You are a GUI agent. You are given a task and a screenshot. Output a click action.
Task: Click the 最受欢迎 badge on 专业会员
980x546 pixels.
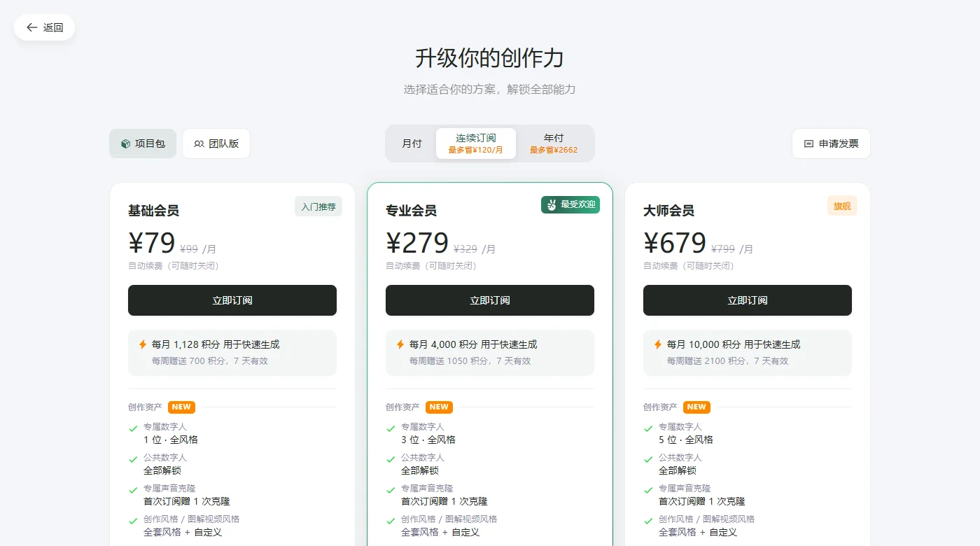point(570,205)
